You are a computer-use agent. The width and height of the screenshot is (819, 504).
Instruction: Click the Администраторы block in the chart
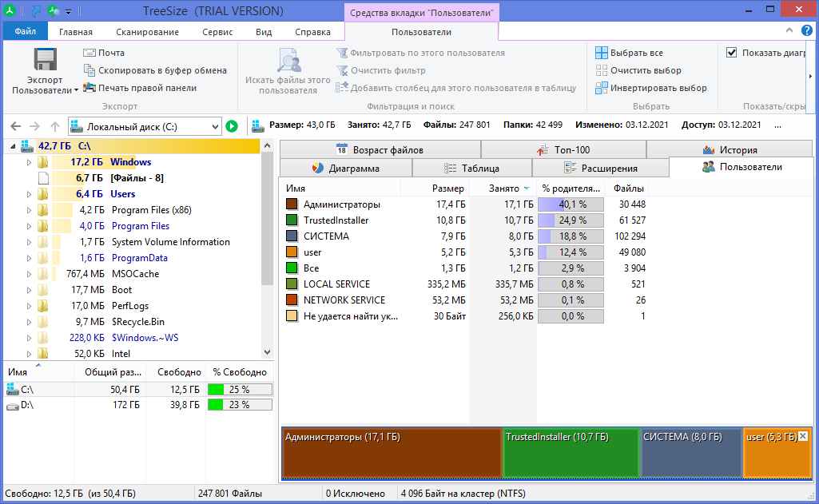392,453
